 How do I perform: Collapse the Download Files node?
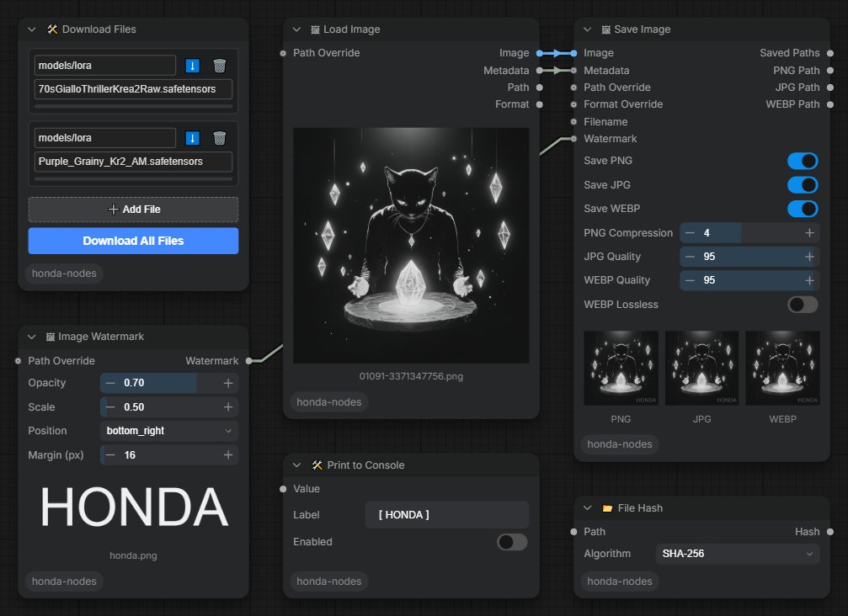(x=32, y=29)
